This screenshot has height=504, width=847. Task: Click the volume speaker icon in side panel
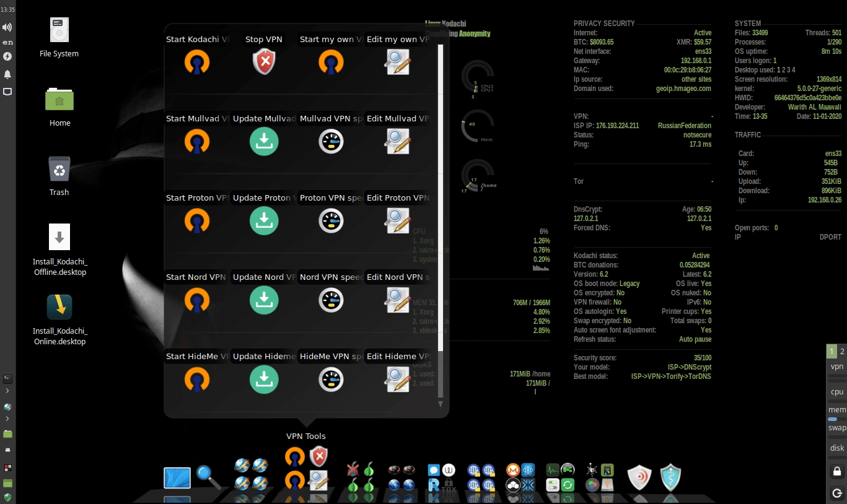[7, 27]
